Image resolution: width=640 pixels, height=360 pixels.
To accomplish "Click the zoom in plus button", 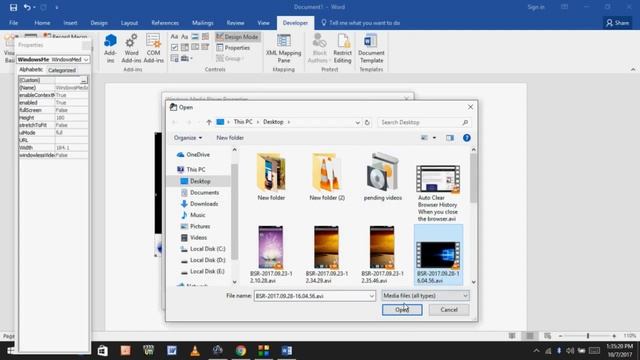I will [x=614, y=336].
